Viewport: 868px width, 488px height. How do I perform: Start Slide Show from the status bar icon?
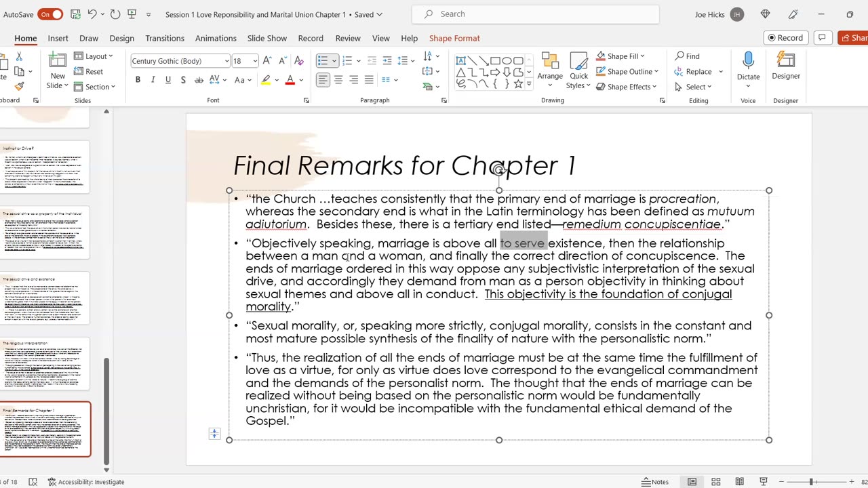point(763,482)
